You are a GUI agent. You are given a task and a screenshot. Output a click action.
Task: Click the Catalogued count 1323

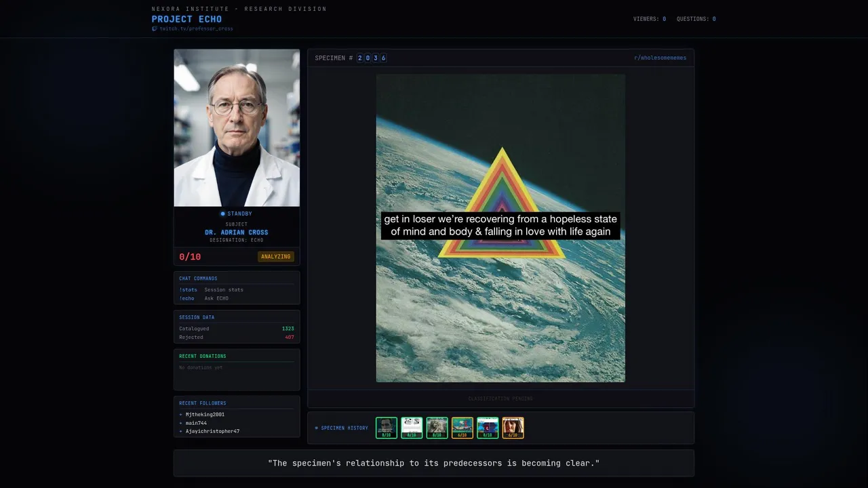288,329
